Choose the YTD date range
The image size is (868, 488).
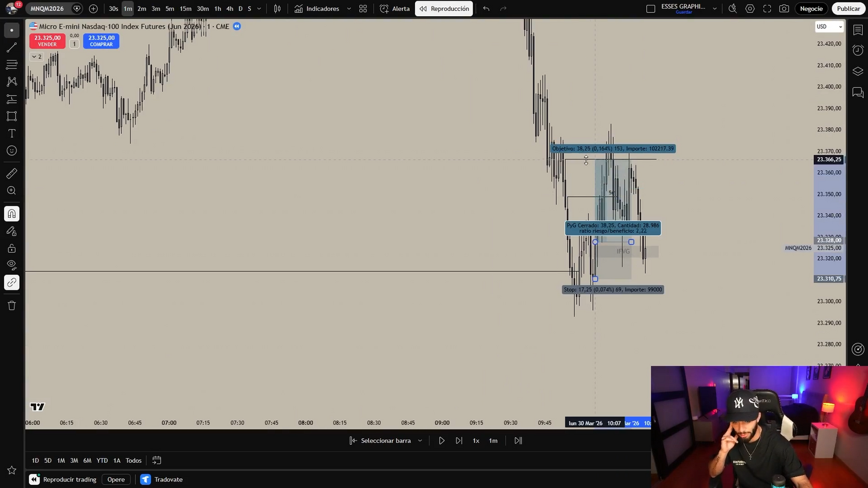point(102,460)
